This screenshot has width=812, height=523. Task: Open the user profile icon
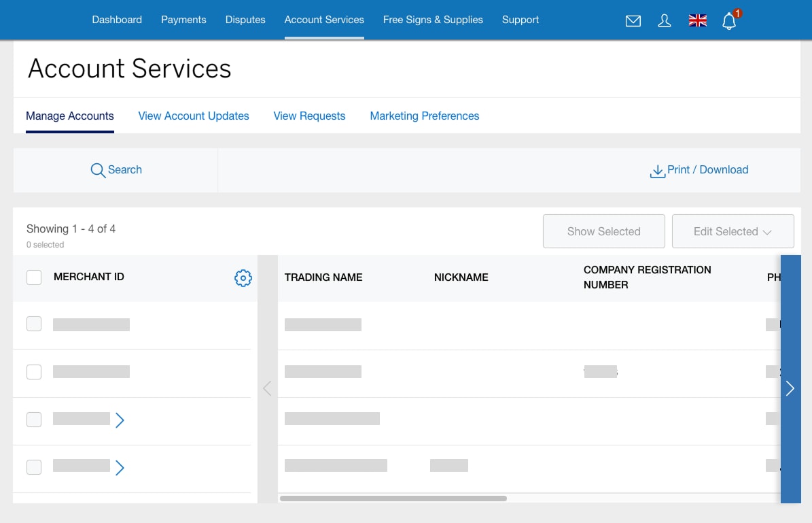click(x=665, y=20)
